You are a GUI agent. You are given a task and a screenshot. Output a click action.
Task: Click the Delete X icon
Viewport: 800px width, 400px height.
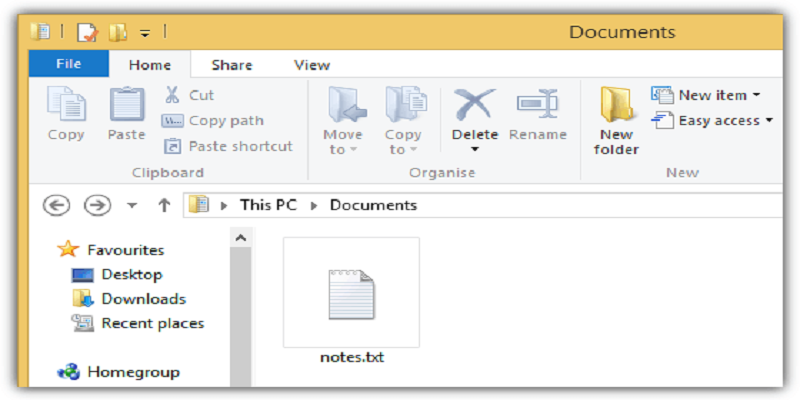474,105
